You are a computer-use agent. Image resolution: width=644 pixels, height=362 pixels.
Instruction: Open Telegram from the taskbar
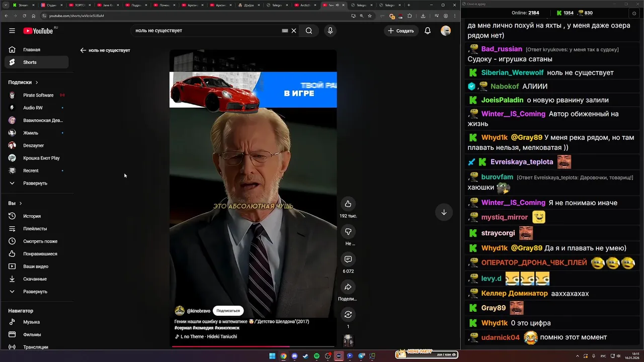tap(361, 356)
